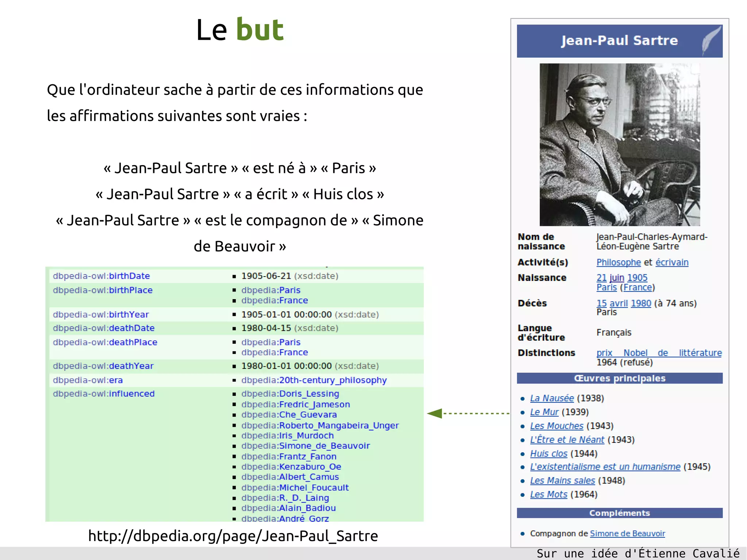
Task: Open the prix Nobel de littérature link
Action: point(659,353)
